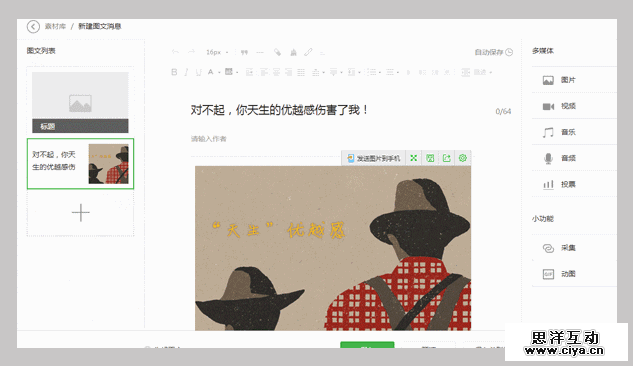Image resolution: width=633 pixels, height=366 pixels.
Task: Toggle bold formatting
Action: pos(174,72)
